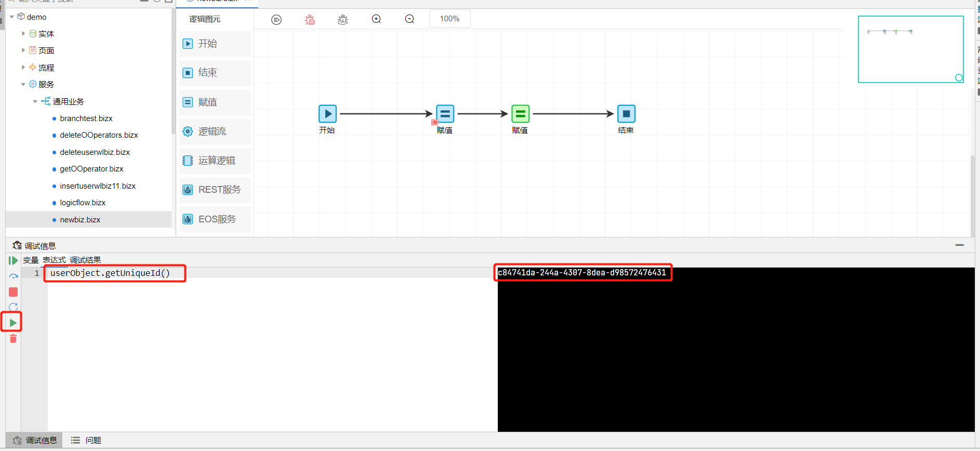980x451 pixels.
Task: Open branchtest.bizx in the tree
Action: [x=86, y=118]
